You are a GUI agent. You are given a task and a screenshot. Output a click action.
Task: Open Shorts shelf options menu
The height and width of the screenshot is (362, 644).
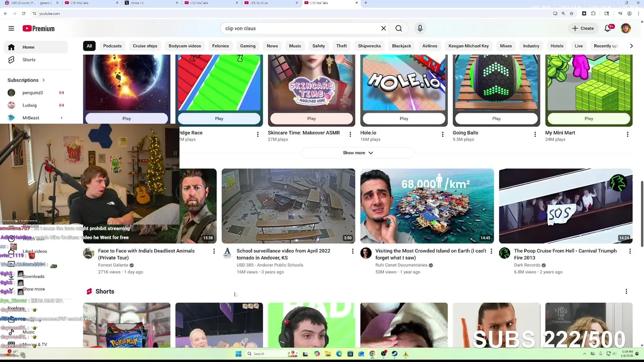[626, 292]
